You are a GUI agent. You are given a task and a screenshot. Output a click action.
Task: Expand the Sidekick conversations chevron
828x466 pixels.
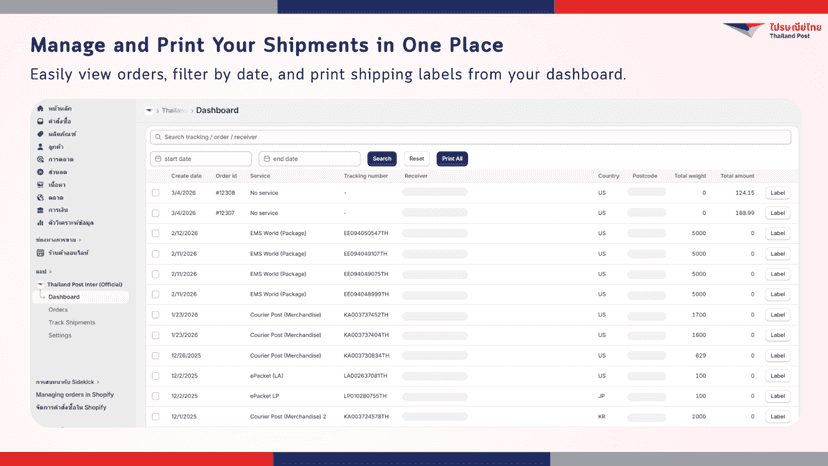[x=98, y=382]
